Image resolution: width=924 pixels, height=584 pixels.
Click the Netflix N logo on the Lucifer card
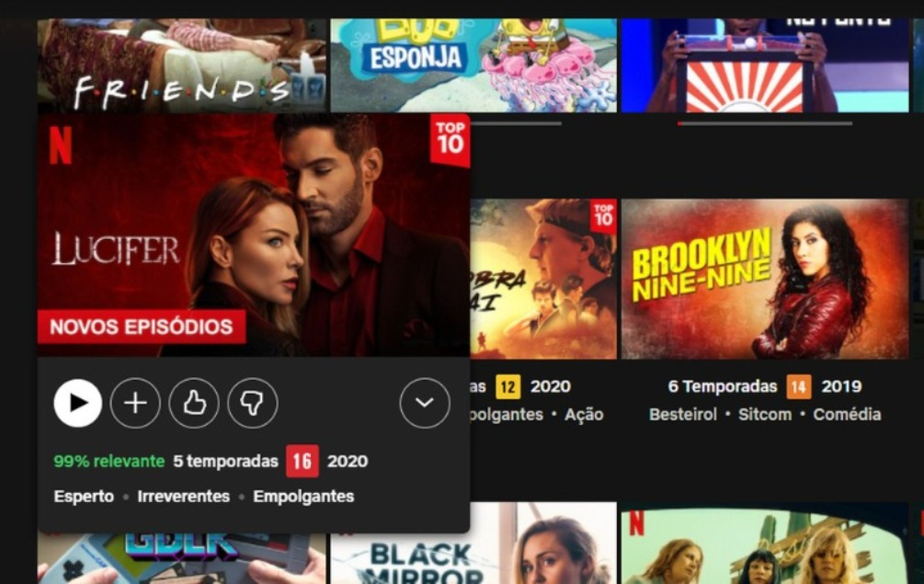pyautogui.click(x=60, y=145)
